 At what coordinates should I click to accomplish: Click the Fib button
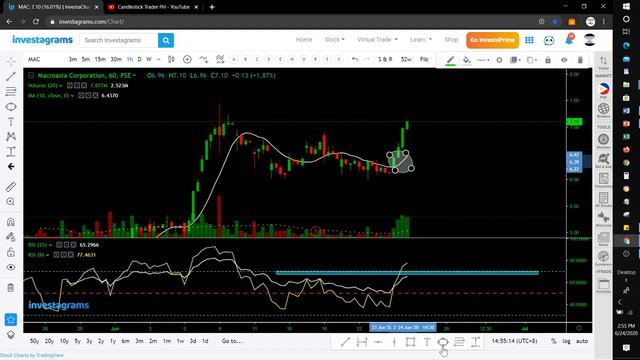click(x=424, y=60)
